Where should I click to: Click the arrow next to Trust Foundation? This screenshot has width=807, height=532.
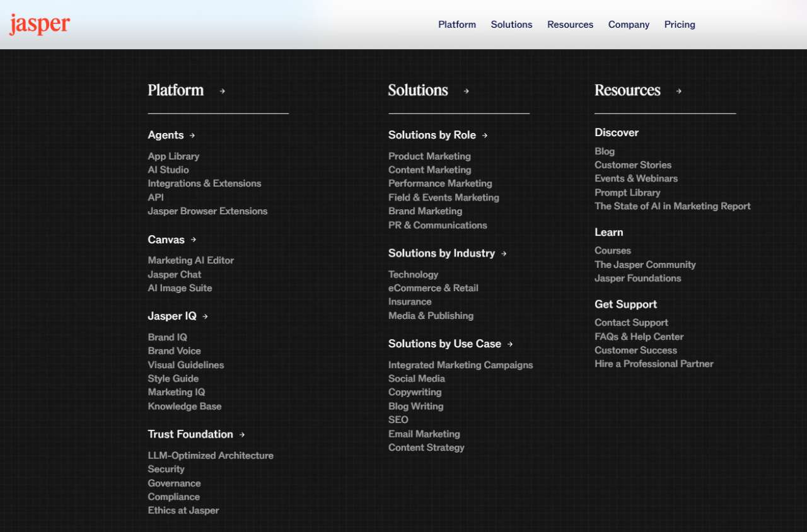coord(241,434)
